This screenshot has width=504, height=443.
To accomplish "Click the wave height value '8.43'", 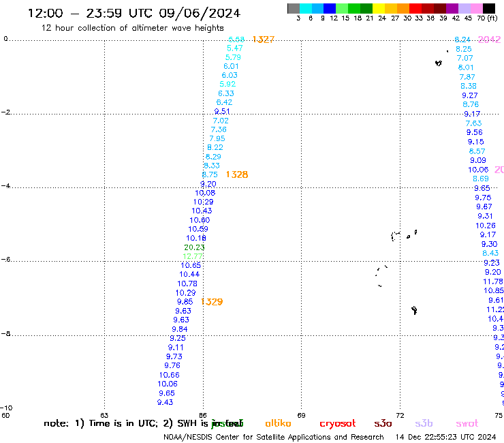I will [x=490, y=253].
